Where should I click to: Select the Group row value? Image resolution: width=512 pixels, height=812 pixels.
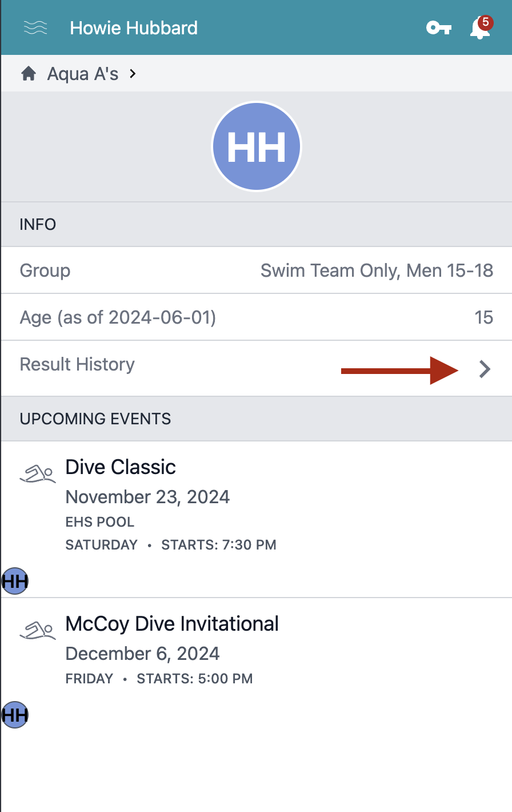point(377,270)
